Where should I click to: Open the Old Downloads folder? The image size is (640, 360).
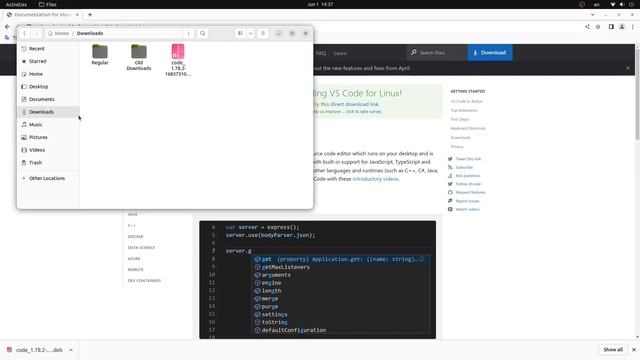point(139,57)
